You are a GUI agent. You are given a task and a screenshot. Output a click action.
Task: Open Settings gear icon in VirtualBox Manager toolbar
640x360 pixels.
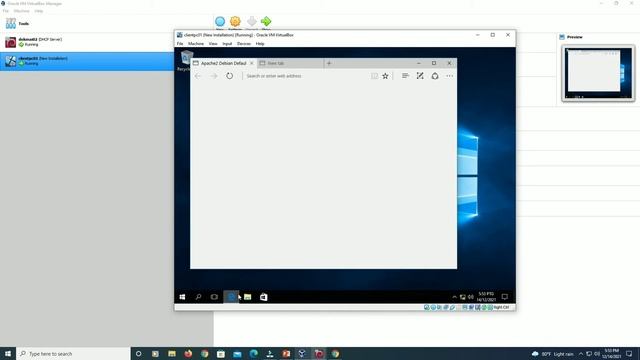(235, 22)
